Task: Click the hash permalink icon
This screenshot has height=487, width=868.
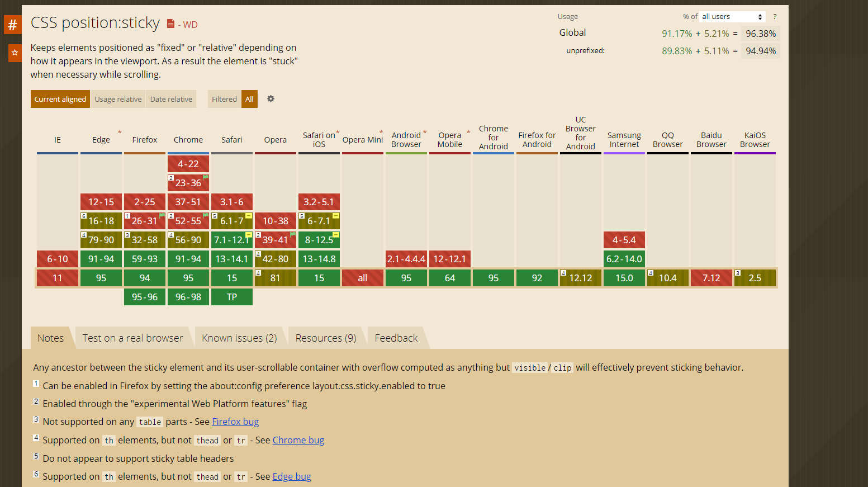Action: pos(12,25)
